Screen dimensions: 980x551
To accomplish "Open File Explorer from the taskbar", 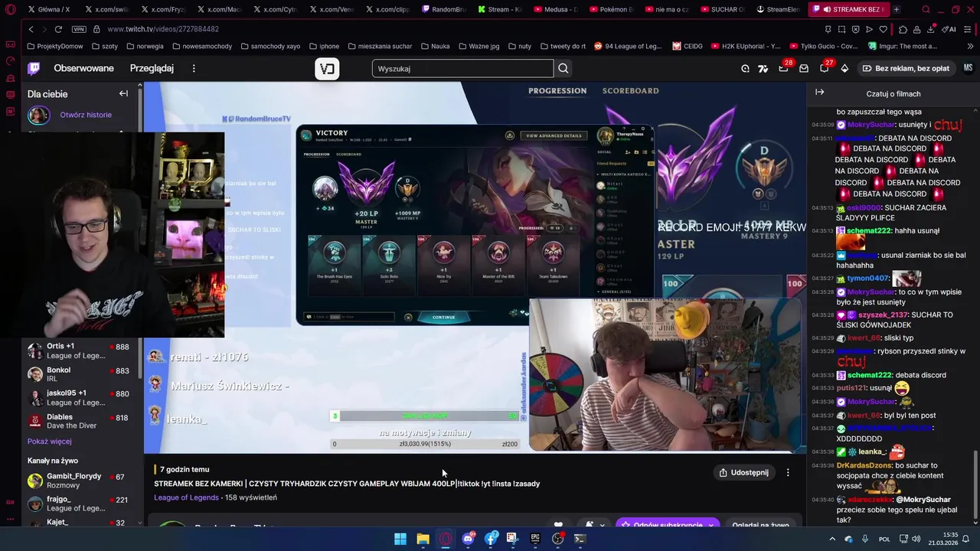I will click(423, 539).
